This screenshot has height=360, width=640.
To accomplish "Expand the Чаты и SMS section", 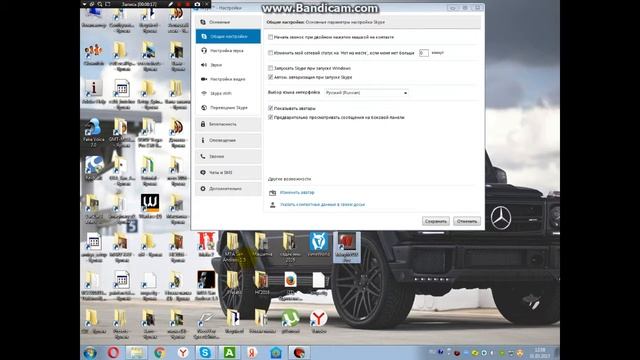I will (x=228, y=173).
